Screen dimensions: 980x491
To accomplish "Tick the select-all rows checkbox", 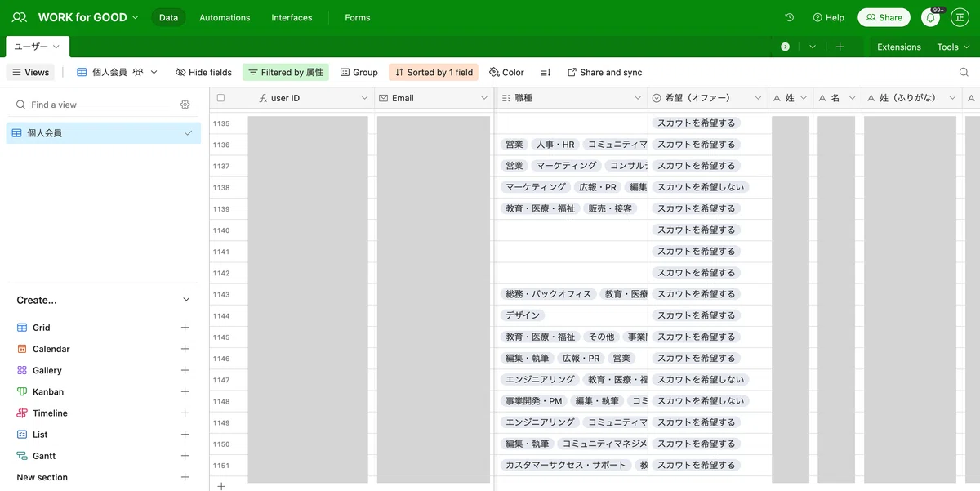I will coord(220,98).
